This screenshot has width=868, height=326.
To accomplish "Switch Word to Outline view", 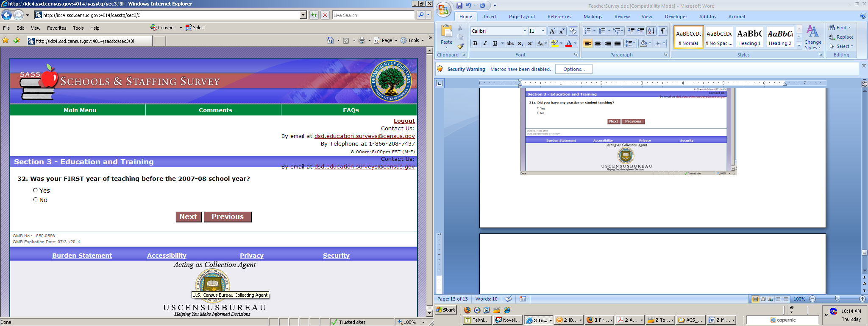I will [x=779, y=299].
